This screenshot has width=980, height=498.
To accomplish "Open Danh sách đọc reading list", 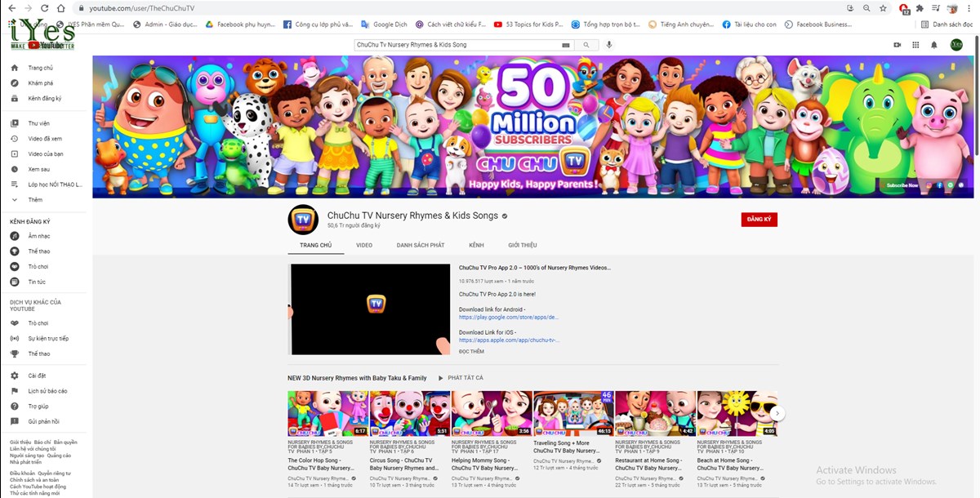I will [x=947, y=24].
